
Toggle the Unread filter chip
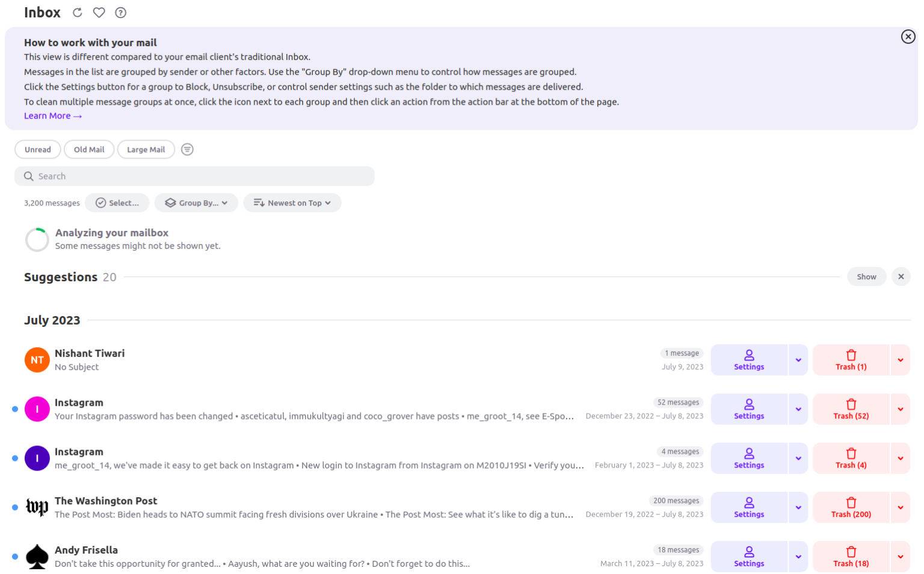pos(38,150)
